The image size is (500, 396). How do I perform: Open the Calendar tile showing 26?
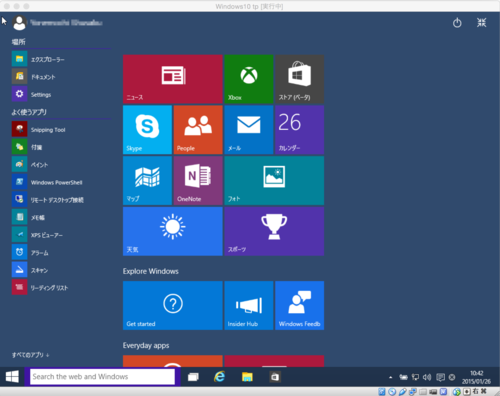coord(299,130)
